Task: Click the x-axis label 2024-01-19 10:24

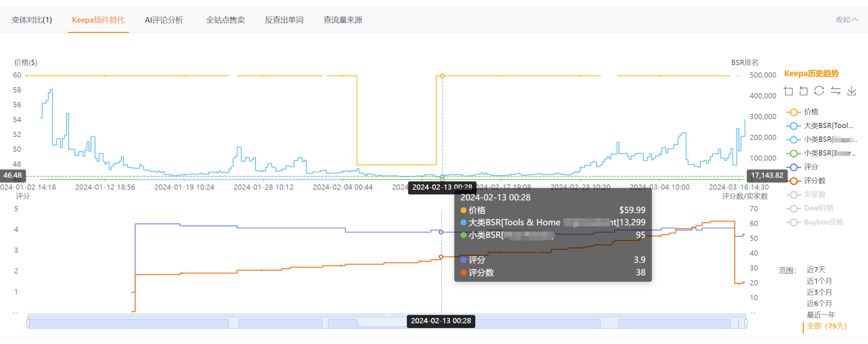Action: coord(184,187)
